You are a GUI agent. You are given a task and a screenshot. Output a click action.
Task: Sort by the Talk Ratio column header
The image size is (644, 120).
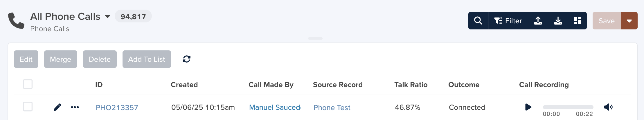411,85
